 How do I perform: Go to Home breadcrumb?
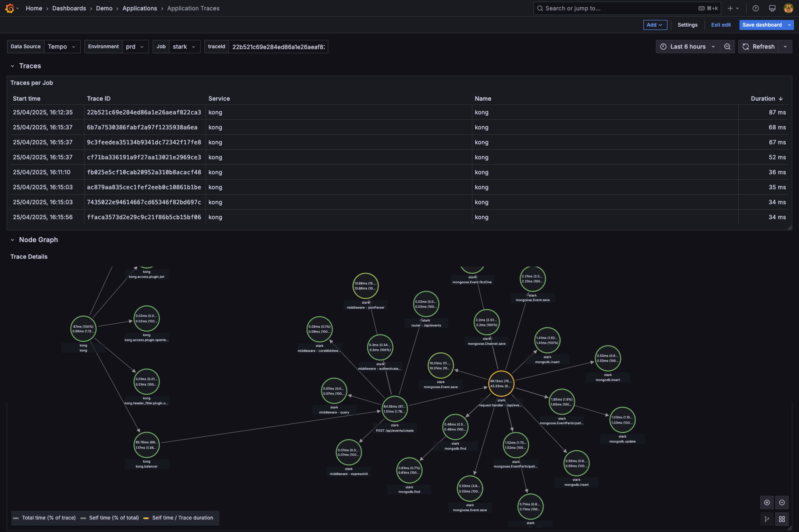click(x=34, y=8)
